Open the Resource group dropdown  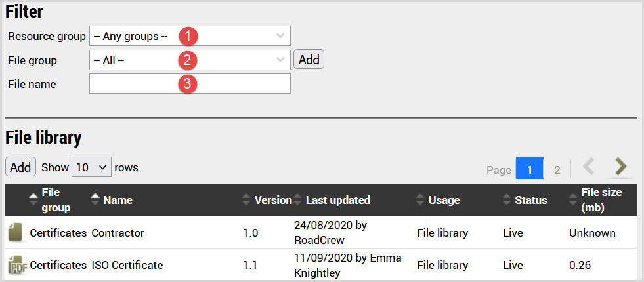(190, 36)
